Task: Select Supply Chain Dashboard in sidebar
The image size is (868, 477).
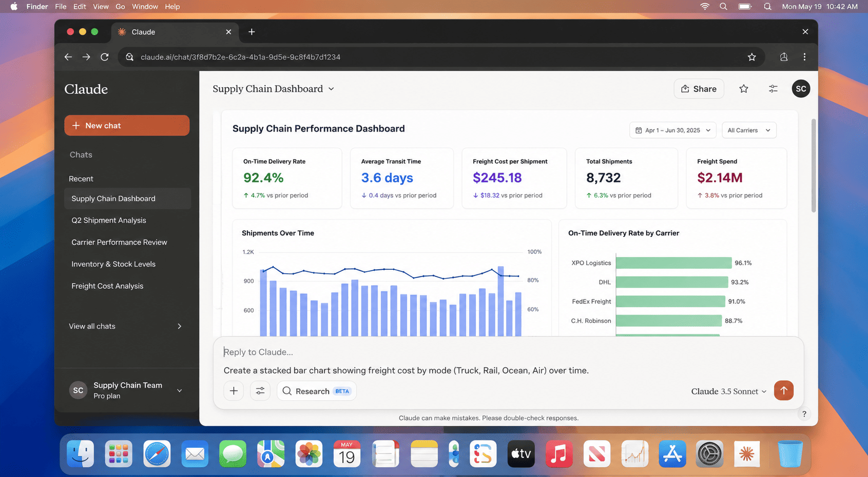Action: coord(127,198)
